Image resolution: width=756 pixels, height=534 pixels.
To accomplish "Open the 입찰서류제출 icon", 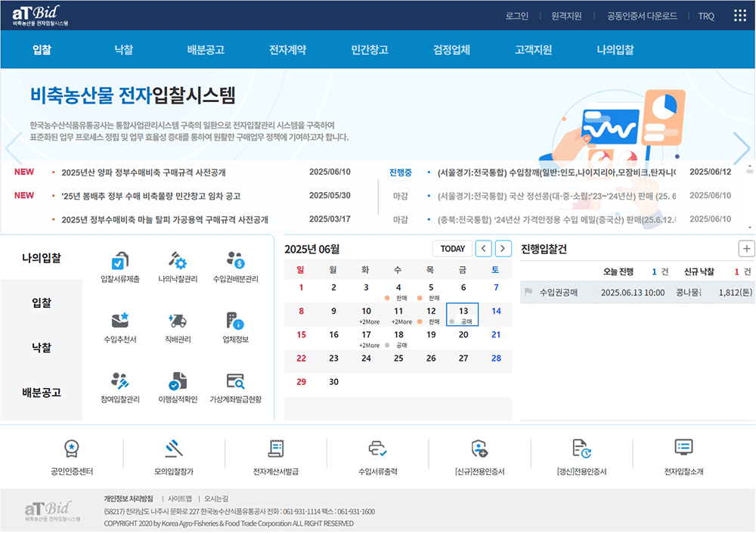I will [x=120, y=261].
